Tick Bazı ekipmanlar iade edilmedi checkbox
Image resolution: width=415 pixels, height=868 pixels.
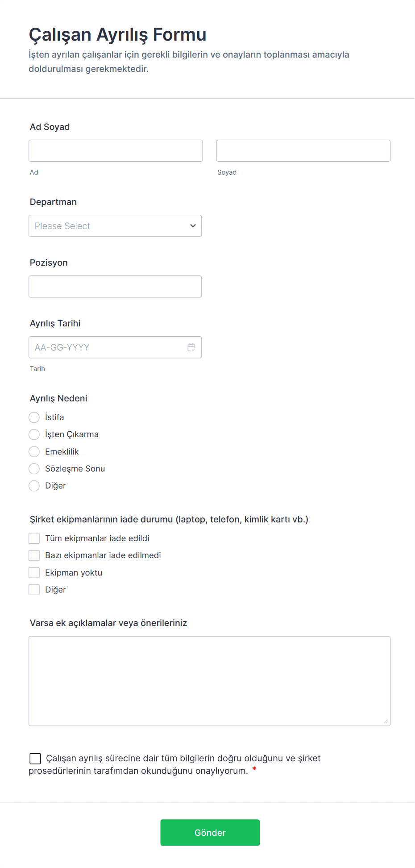click(34, 555)
